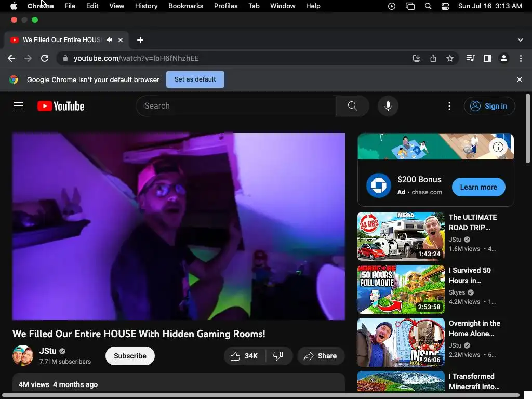Open the Apple menu
The image size is (532, 399).
tap(14, 6)
